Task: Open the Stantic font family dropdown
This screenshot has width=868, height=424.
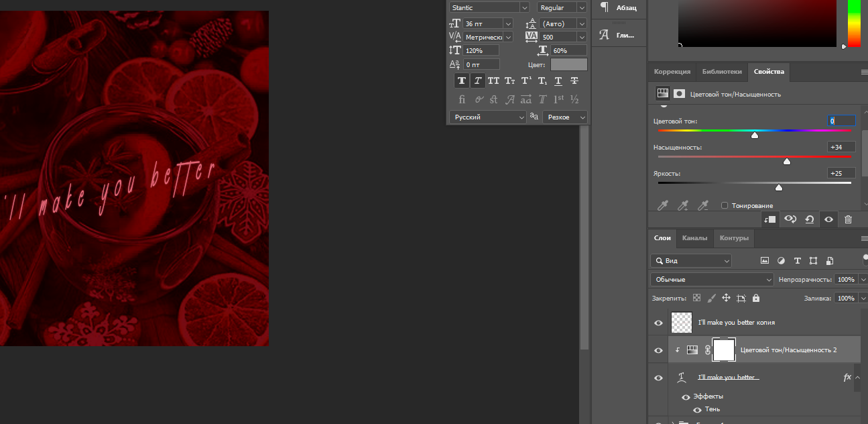Action: [x=524, y=7]
